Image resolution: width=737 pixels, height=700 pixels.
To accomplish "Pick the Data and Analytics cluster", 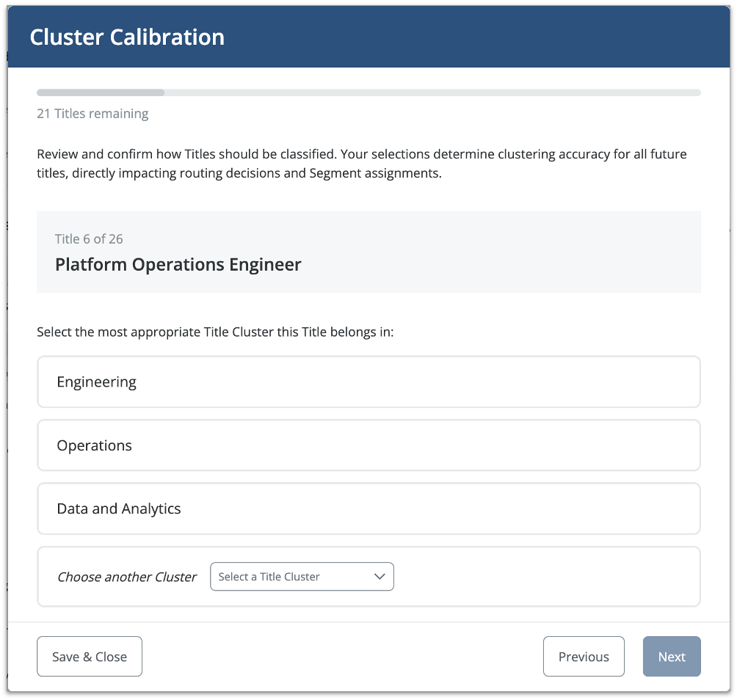I will coord(368,508).
